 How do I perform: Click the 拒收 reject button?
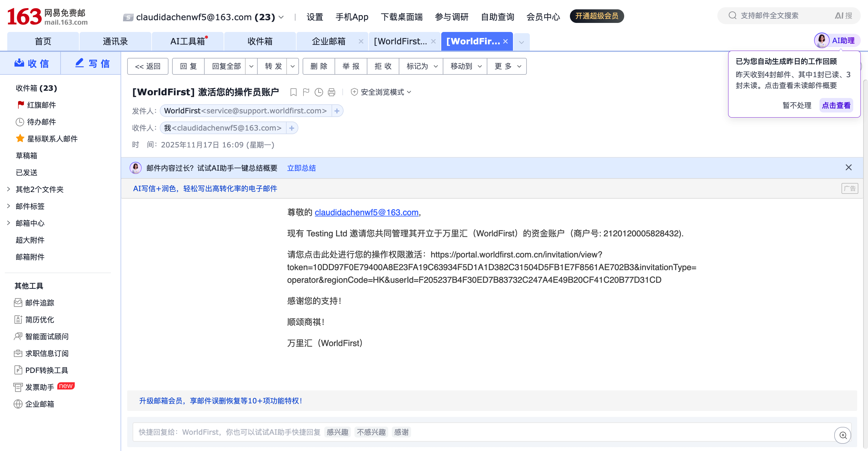pyautogui.click(x=383, y=66)
